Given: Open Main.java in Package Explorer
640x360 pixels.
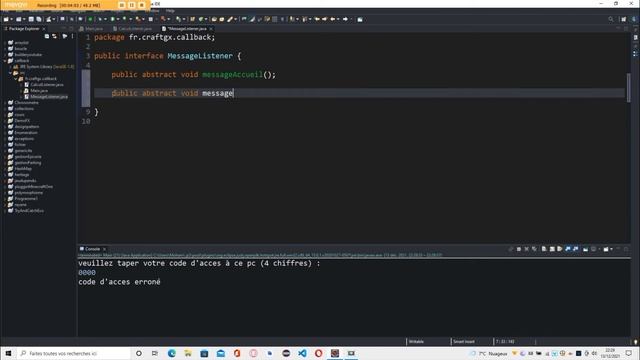Looking at the screenshot, I should click(39, 91).
